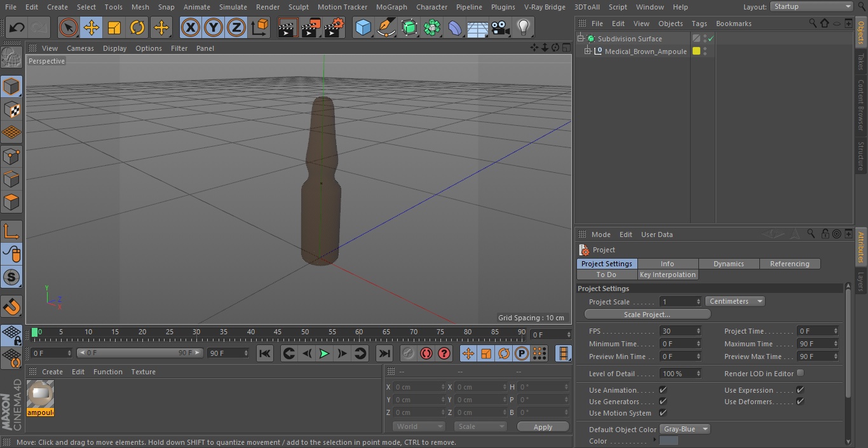Go to the end of animation

(x=384, y=353)
